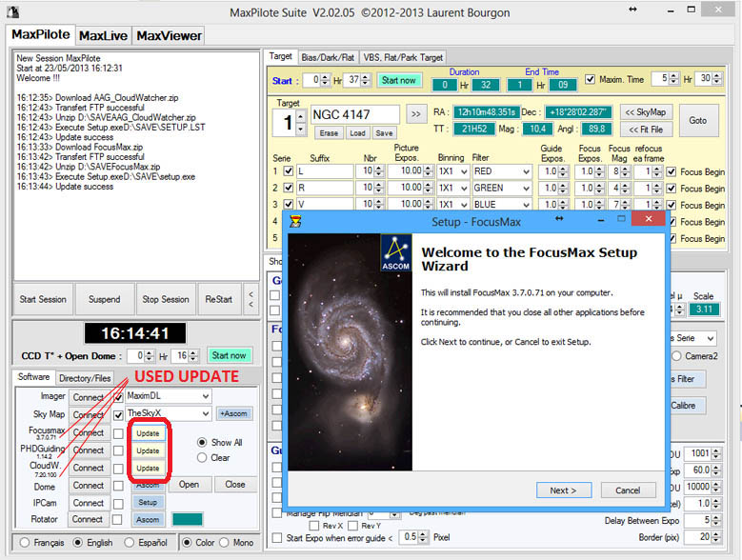Click IPCam Setup button
Viewport: 742px width, 560px height.
point(148,502)
